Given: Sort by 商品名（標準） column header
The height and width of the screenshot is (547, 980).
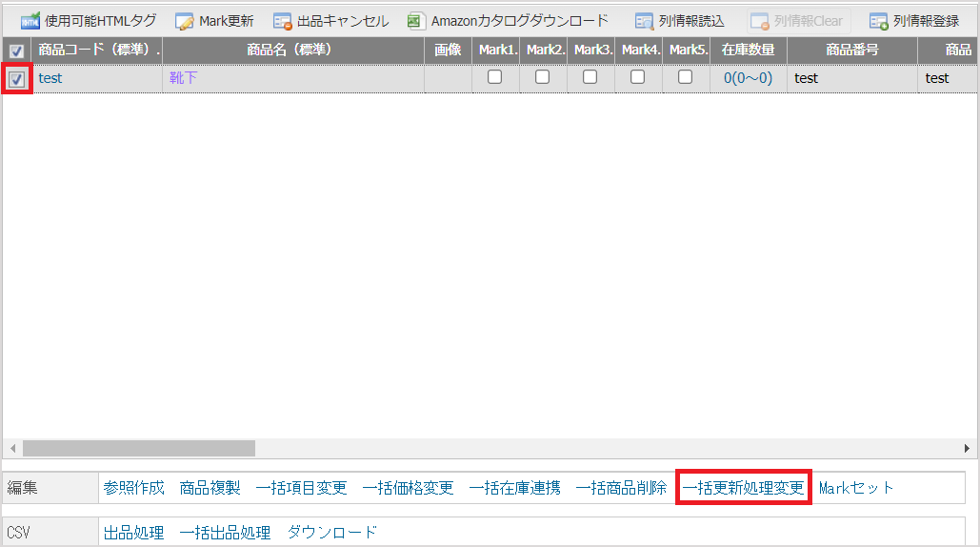Looking at the screenshot, I should (x=293, y=50).
